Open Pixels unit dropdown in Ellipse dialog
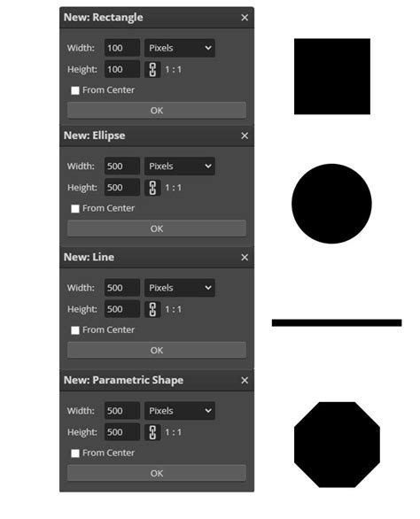420x519 pixels. coord(180,167)
